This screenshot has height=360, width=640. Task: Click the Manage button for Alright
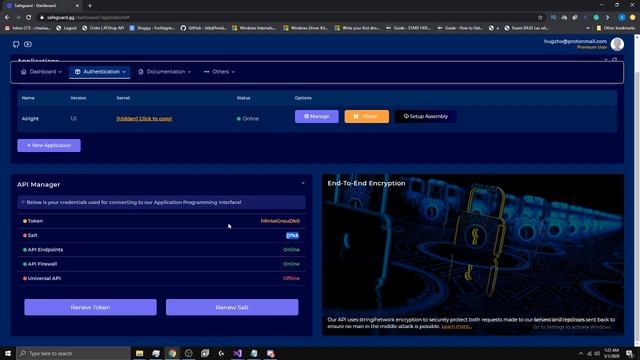[x=317, y=116]
